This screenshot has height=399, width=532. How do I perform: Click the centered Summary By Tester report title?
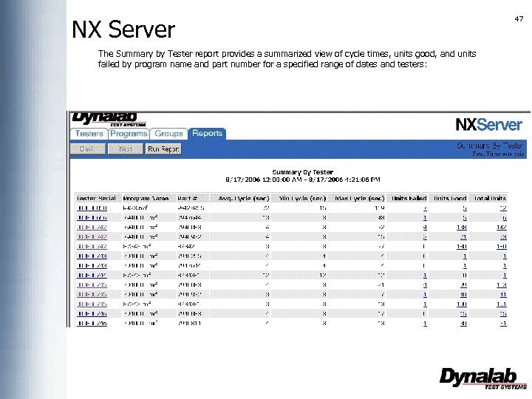[x=303, y=172]
